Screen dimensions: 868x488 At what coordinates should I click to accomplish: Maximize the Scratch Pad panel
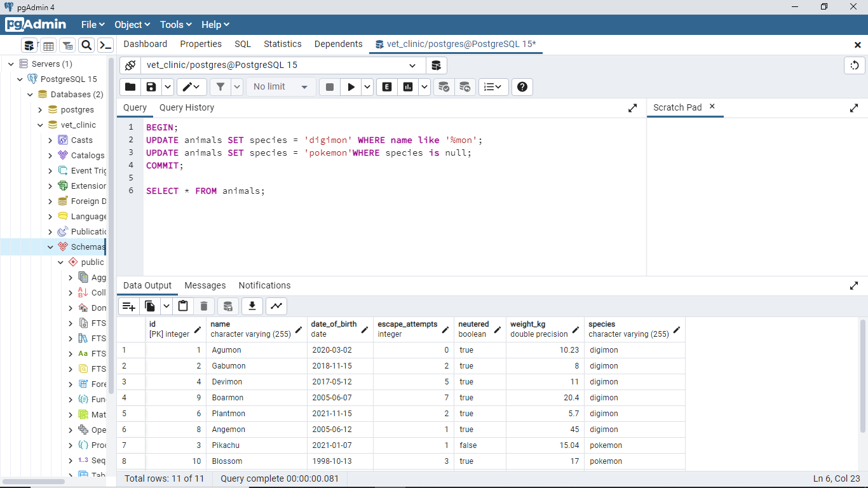click(854, 108)
